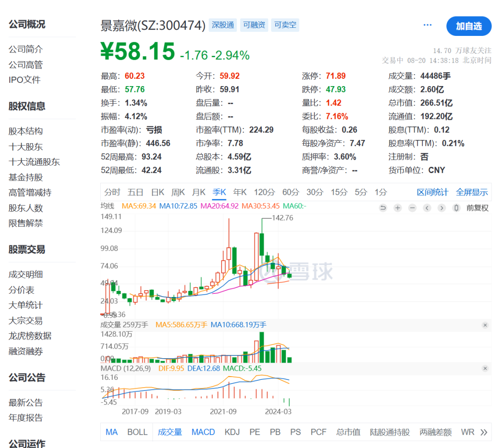Switch to 5分 period tab
This screenshot has height=448, width=497.
point(361,192)
